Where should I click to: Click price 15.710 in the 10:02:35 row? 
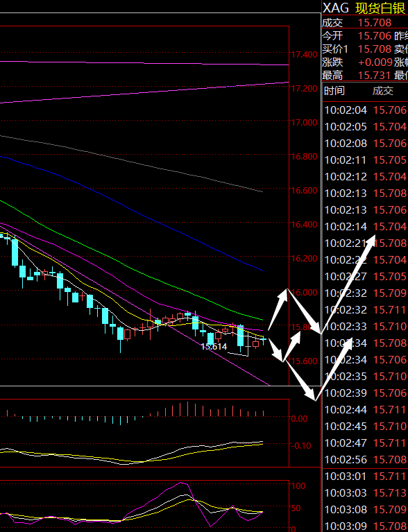[x=390, y=376]
